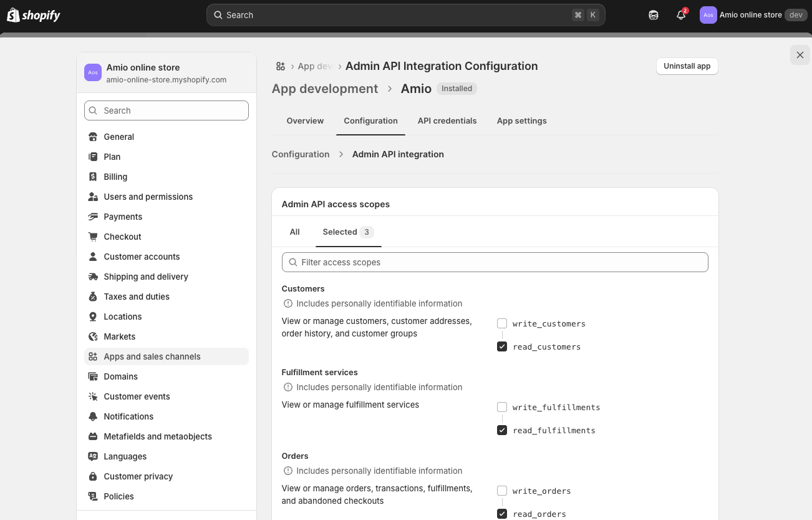Screen dimensions: 812x520
Task: Click the apps breadcrumb icon
Action: click(281, 66)
